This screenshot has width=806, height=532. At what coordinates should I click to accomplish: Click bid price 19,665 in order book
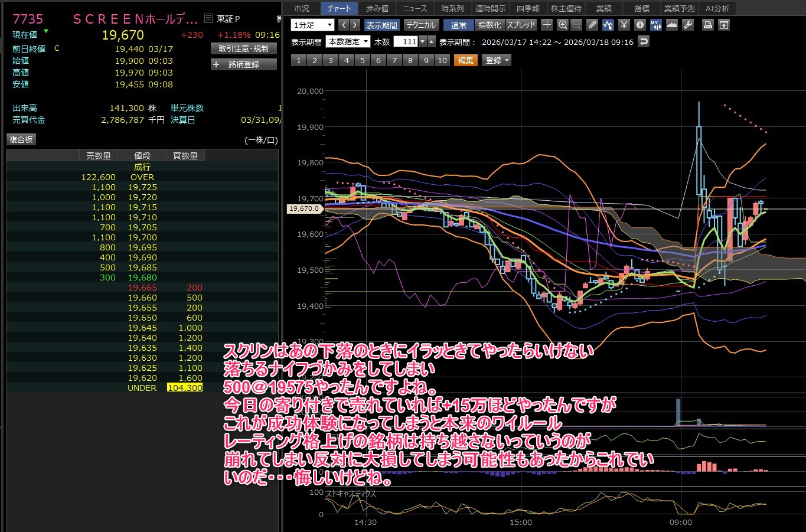[x=142, y=288]
